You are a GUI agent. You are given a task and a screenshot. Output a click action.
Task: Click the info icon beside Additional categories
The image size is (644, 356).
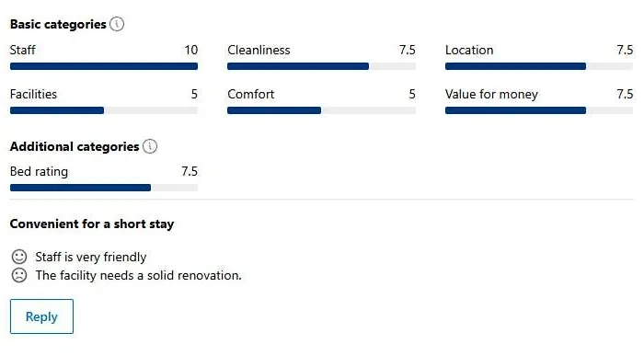tap(150, 146)
